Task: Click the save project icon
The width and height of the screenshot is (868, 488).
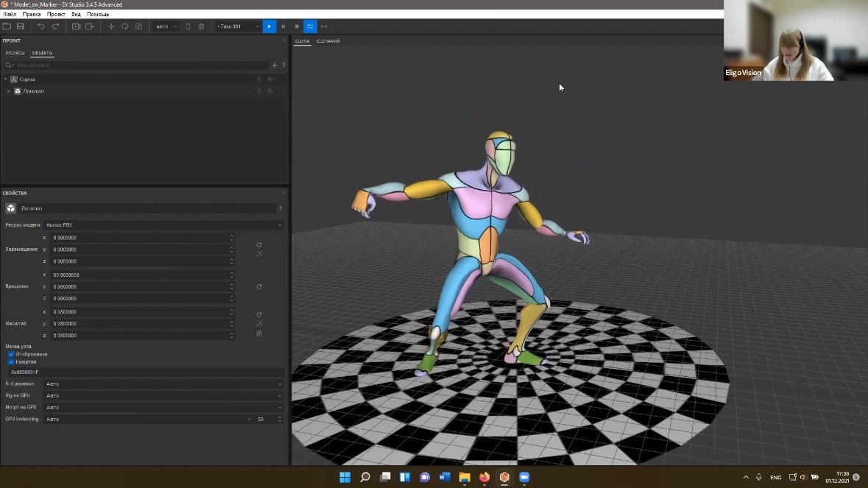Action: [21, 26]
